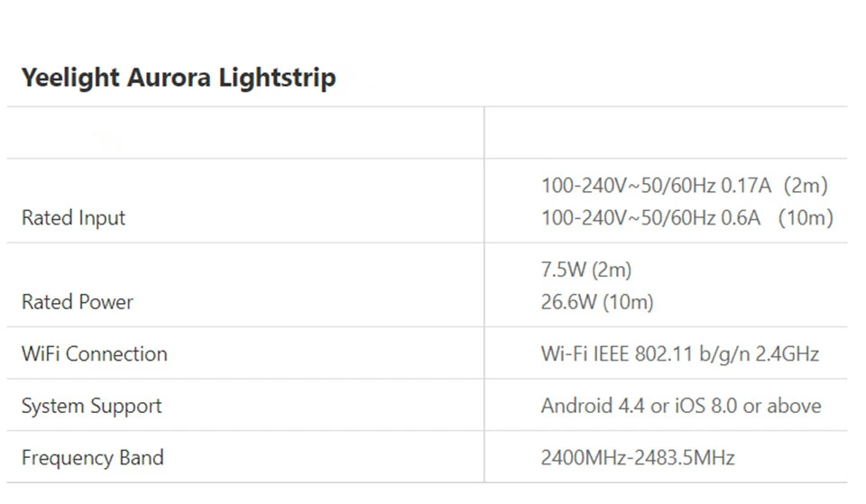The image size is (866, 504).
Task: Click the 26.6W power value
Action: pos(568,302)
